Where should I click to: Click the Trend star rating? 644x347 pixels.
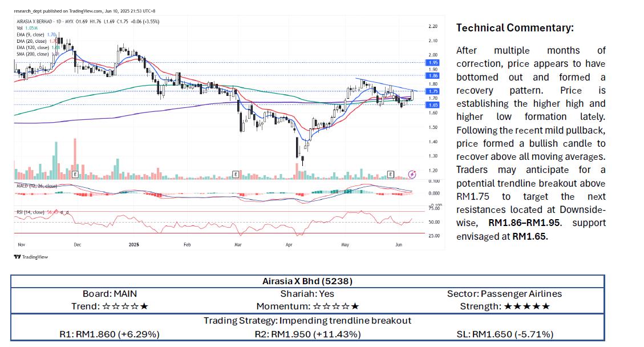[125, 306]
